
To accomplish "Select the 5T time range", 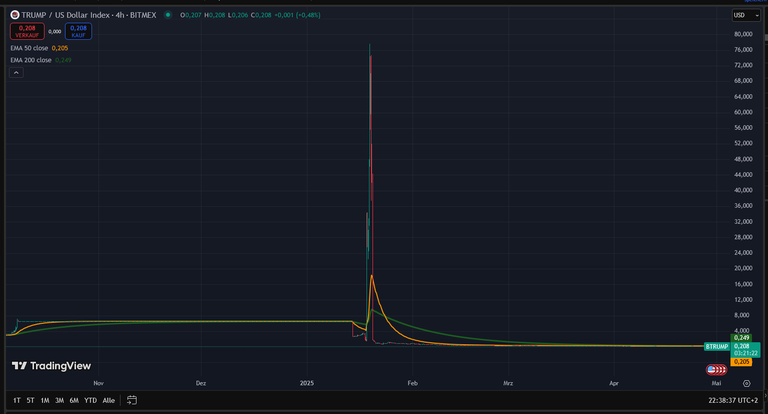I will pyautogui.click(x=30, y=400).
